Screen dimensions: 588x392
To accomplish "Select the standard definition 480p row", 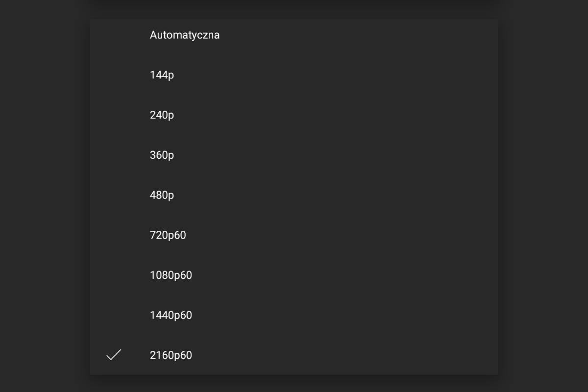I will pos(294,196).
